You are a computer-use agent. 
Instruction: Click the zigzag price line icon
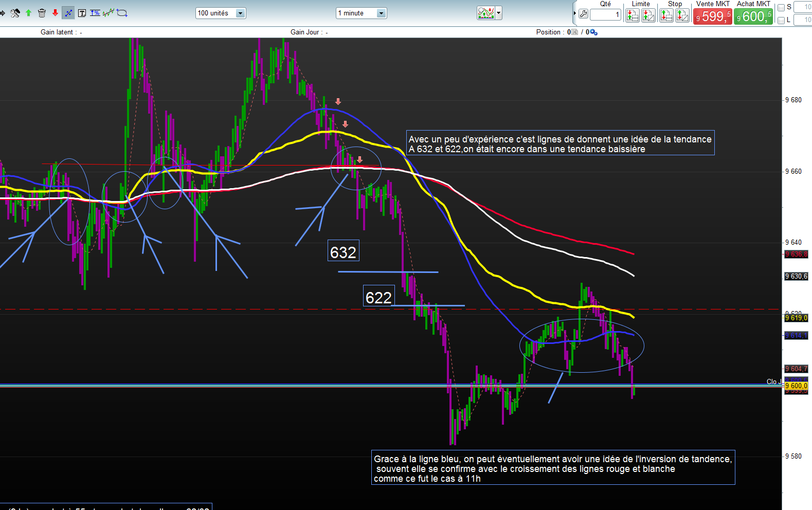click(x=109, y=13)
